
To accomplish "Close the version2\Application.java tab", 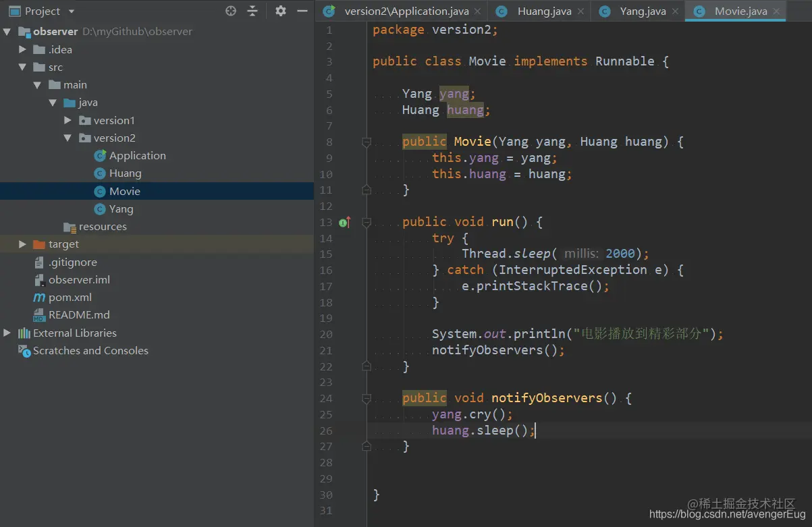I will click(x=477, y=11).
